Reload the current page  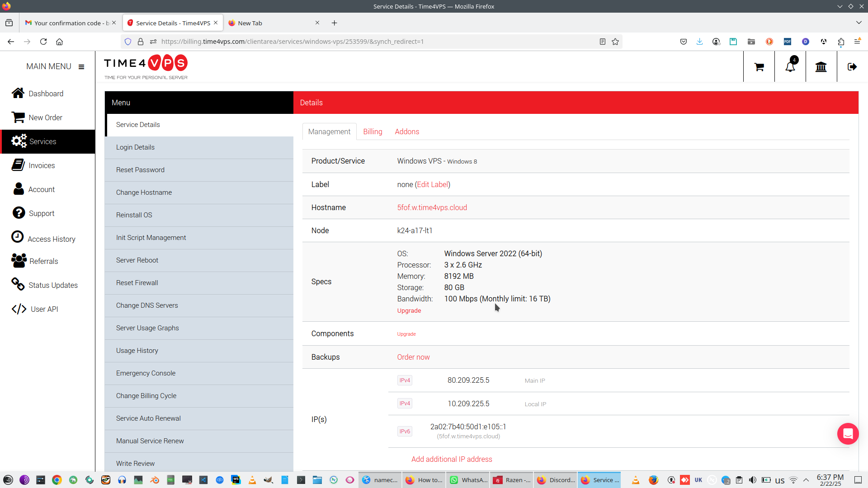click(43, 42)
